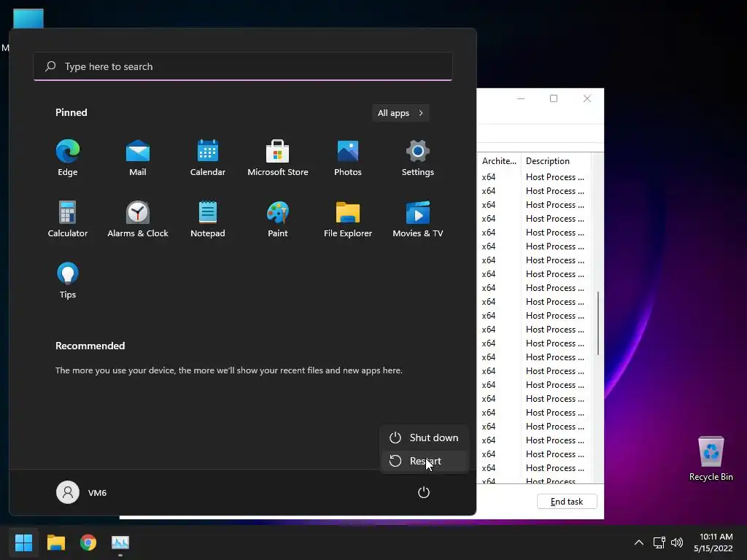Open File Explorer on the taskbar
This screenshot has width=747, height=560.
pyautogui.click(x=55, y=542)
